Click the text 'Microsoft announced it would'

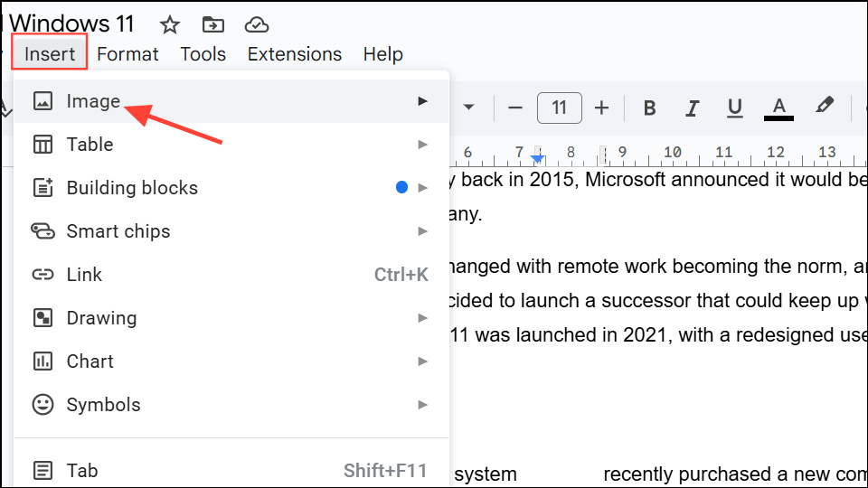click(713, 179)
